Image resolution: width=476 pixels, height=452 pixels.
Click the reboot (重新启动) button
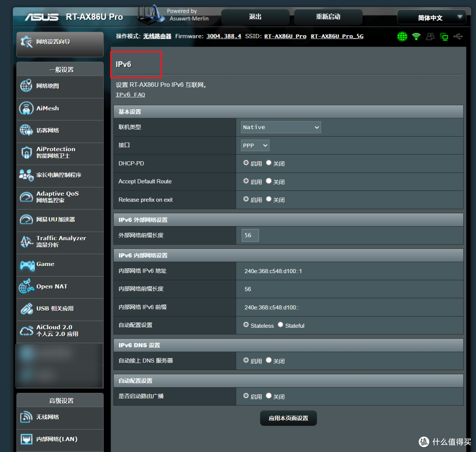point(328,17)
